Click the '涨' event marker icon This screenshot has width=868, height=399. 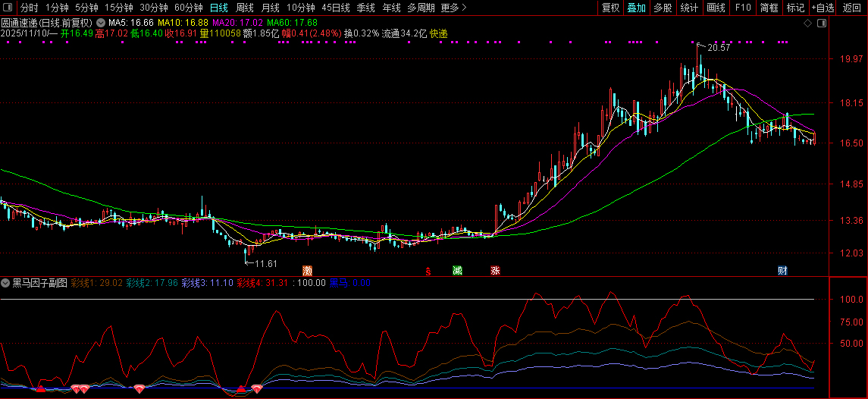495,270
